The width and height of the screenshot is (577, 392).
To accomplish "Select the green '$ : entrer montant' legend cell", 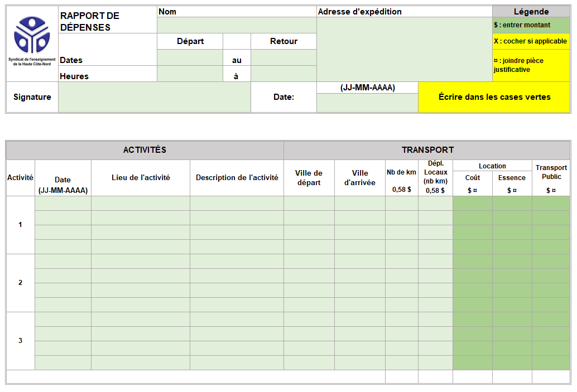I will tap(531, 25).
